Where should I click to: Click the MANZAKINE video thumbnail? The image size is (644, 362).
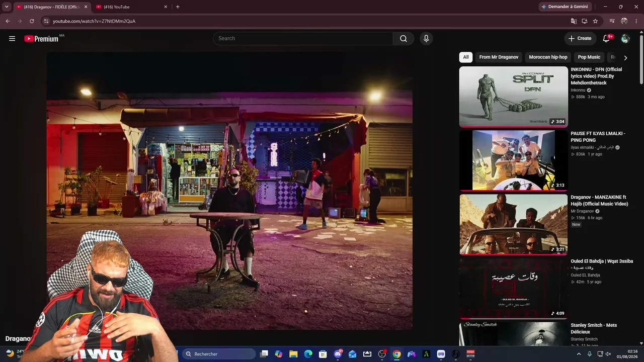(x=513, y=224)
